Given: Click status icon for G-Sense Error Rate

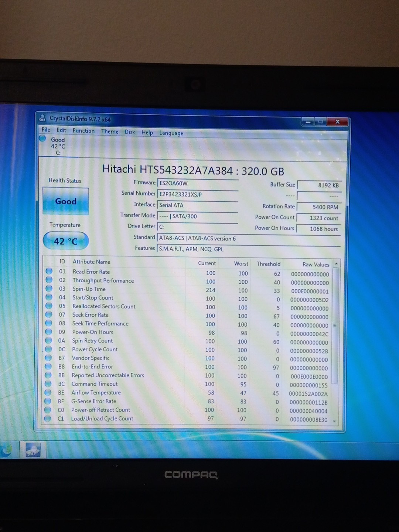Looking at the screenshot, I should (48, 401).
